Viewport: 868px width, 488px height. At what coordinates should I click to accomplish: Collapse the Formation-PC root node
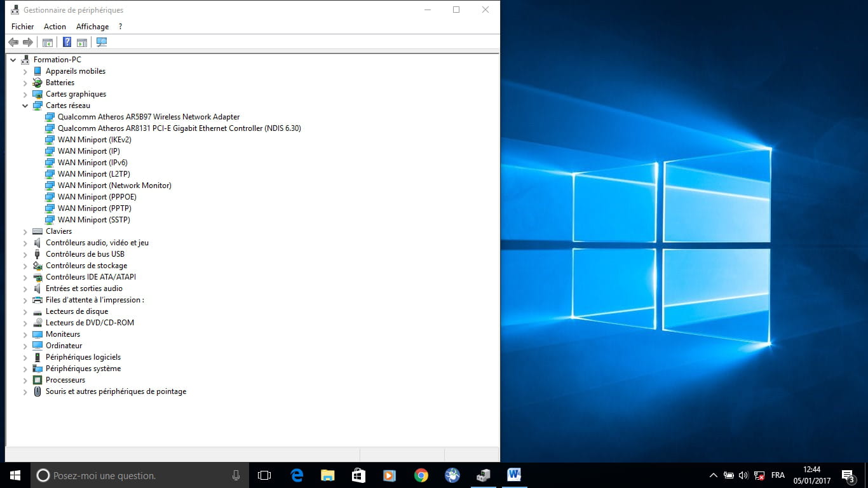13,60
